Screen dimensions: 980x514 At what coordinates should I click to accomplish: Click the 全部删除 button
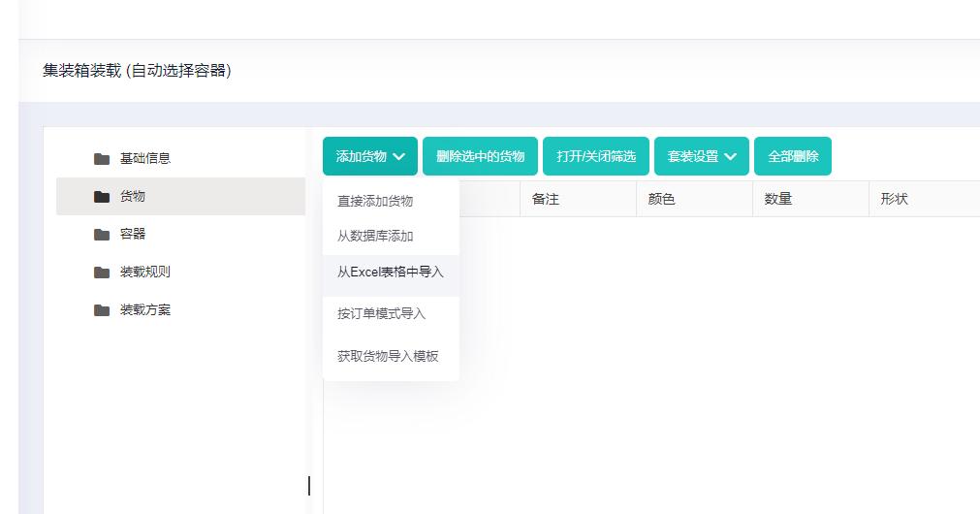pos(793,156)
